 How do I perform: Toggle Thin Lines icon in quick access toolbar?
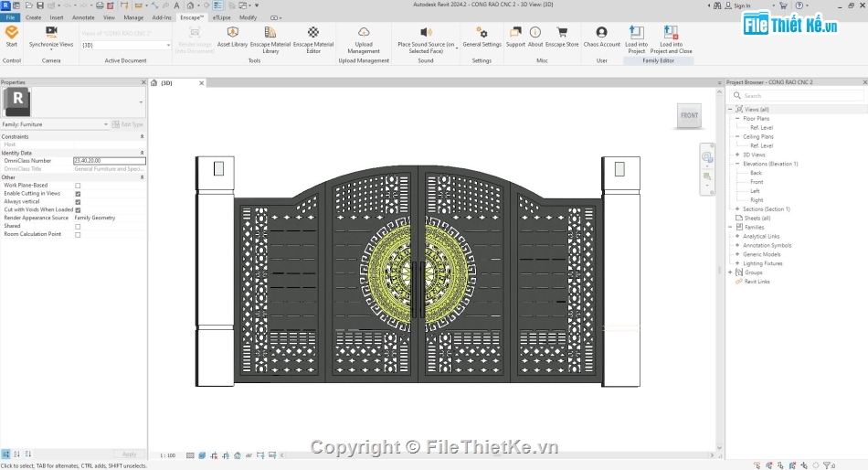coord(218,5)
